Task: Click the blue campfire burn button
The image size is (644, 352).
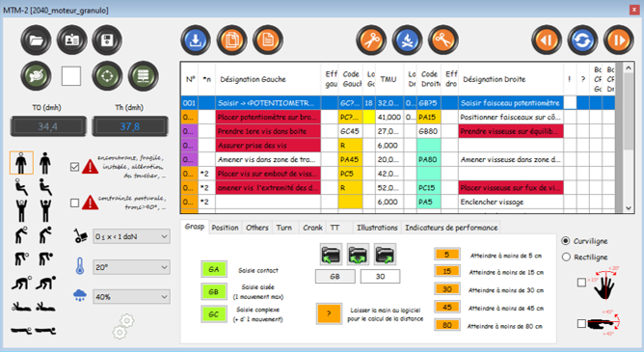Action: 408,41
